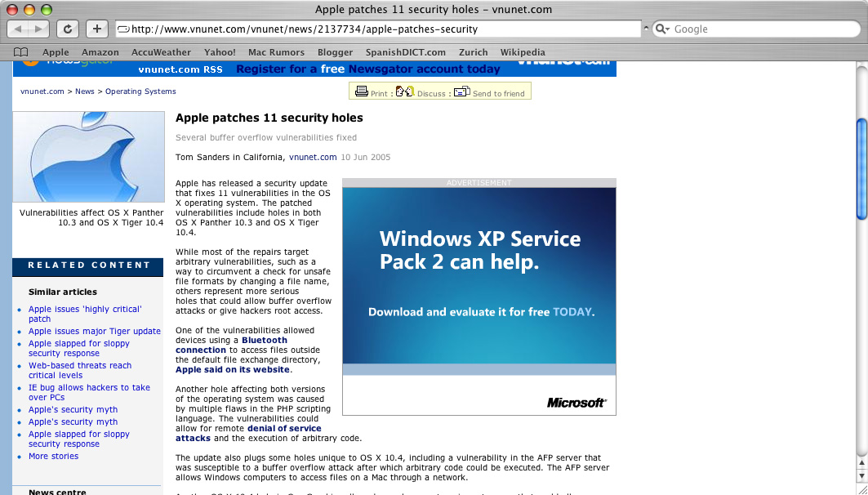
Task: Open the Yahoo! bookmark
Action: [x=220, y=52]
